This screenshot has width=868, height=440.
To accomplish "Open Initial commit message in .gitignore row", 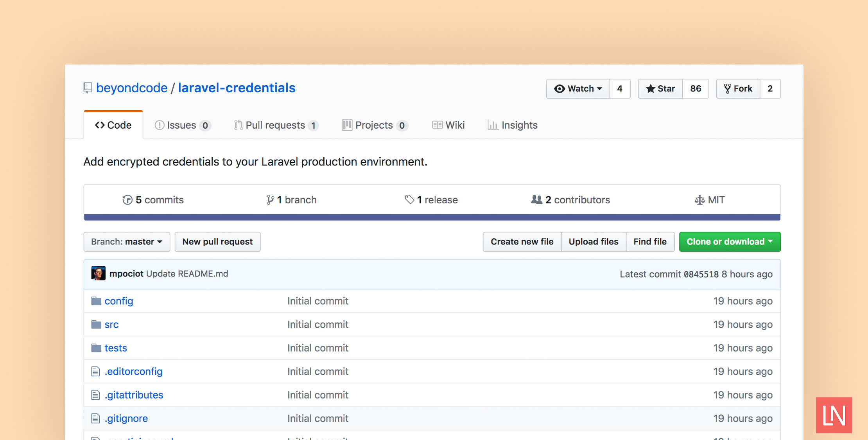I will (318, 418).
